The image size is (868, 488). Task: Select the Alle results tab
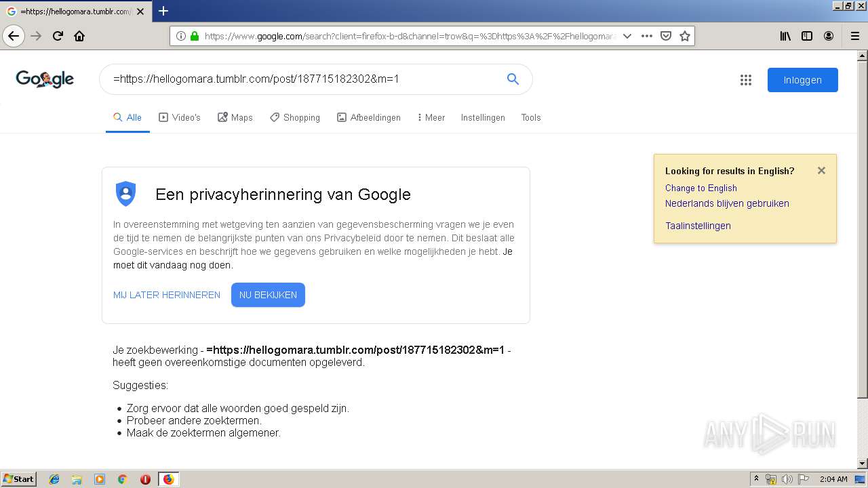click(x=127, y=117)
